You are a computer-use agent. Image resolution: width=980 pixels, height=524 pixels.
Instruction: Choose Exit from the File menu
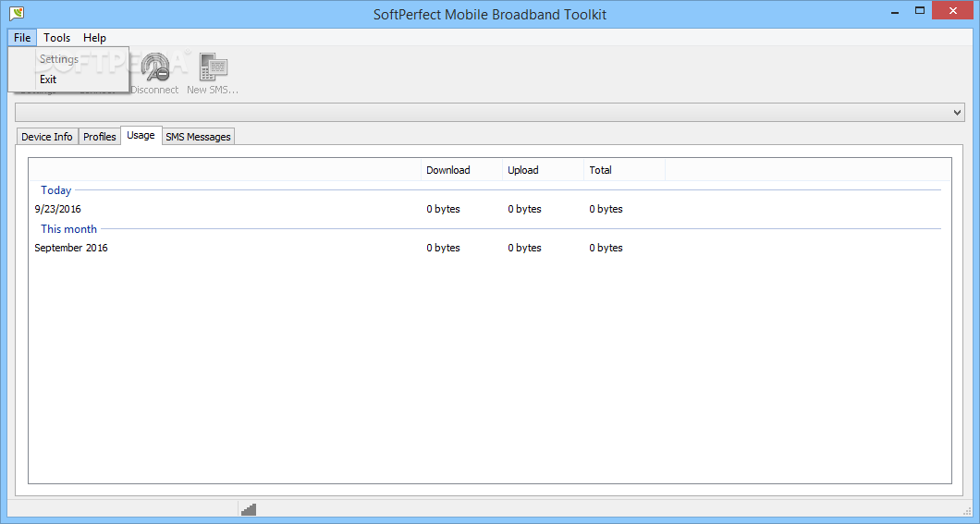tap(68, 79)
